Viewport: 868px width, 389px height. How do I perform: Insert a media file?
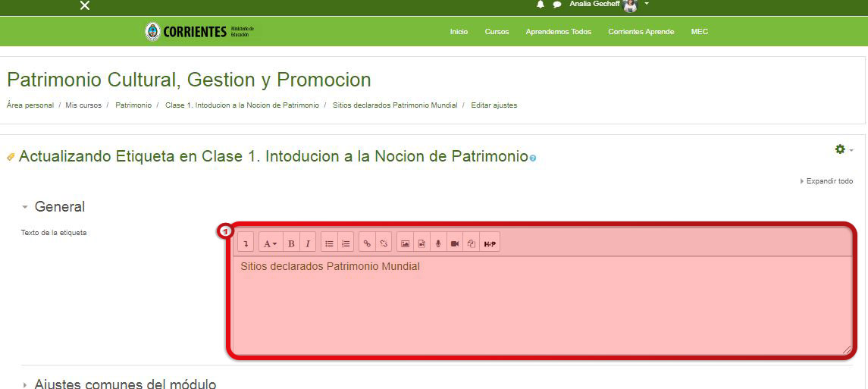coord(421,243)
